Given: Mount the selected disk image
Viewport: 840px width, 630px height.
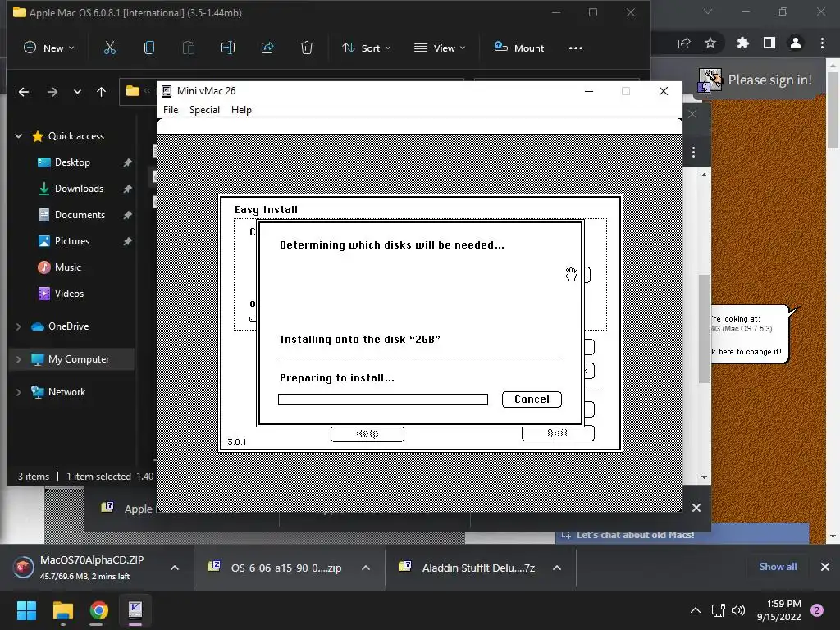Looking at the screenshot, I should [x=518, y=48].
